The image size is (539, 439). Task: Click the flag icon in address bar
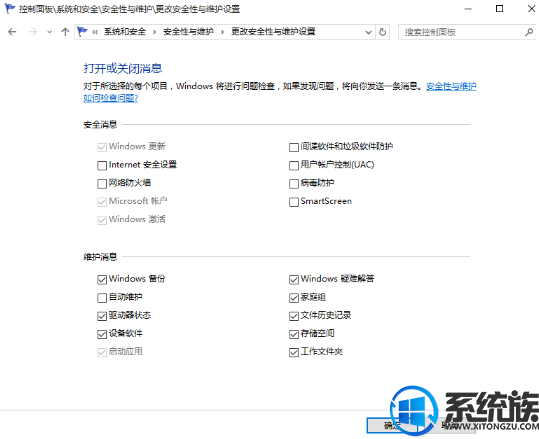(x=82, y=32)
